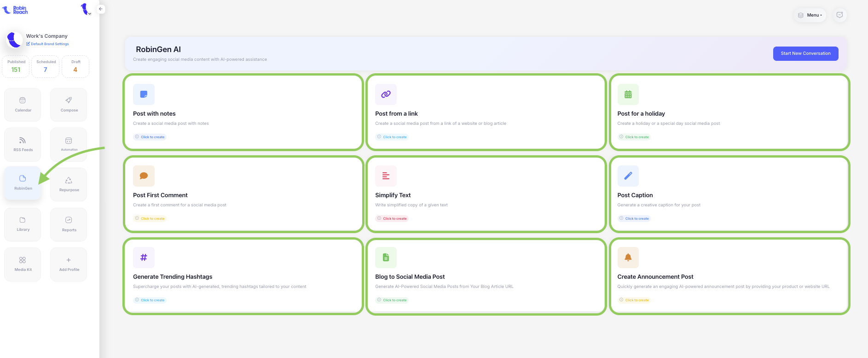Open the Automation sidebar tile
Image resolution: width=868 pixels, height=358 pixels.
(69, 144)
